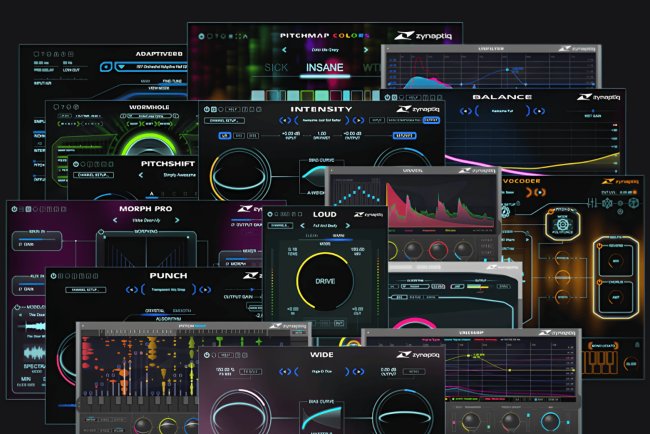Toggle the power icon in Pitchshift plugin

coord(76,164)
